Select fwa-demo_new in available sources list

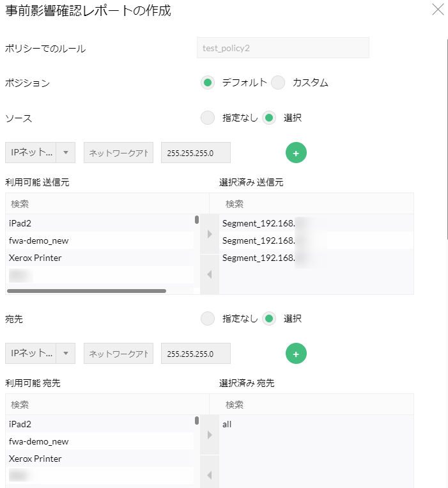(99, 240)
